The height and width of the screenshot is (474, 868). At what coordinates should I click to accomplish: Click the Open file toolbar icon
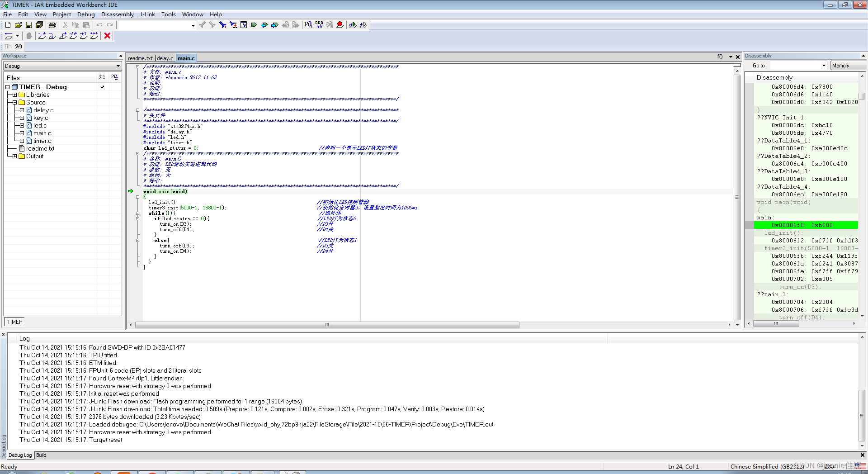(x=18, y=25)
